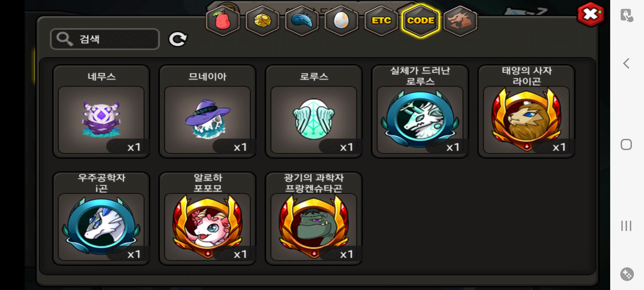The height and width of the screenshot is (290, 644).
Task: Tap the game controller icon in sidebar
Action: tap(627, 274)
